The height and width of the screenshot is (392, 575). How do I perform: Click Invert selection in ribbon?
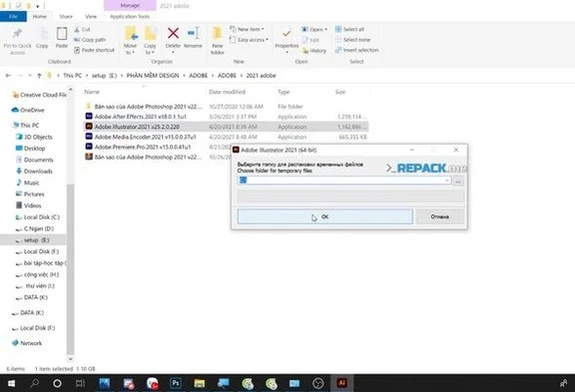tap(356, 50)
